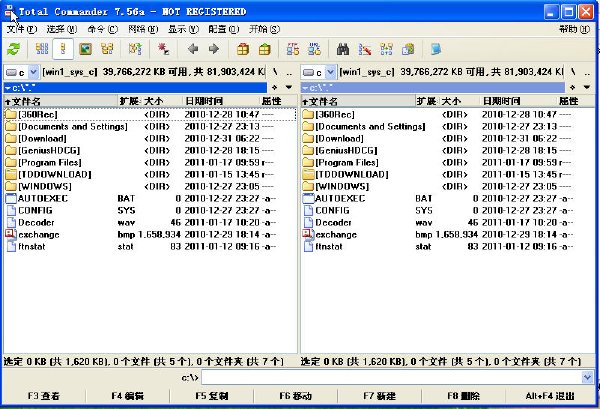Click the F7 新建 button
Viewport: 600px width, 409px height.
coord(380,396)
